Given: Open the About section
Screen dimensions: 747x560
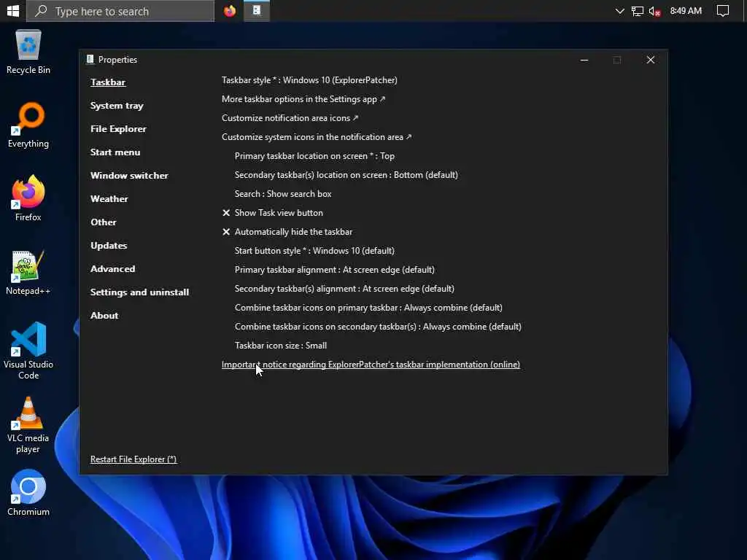Looking at the screenshot, I should click(x=104, y=315).
